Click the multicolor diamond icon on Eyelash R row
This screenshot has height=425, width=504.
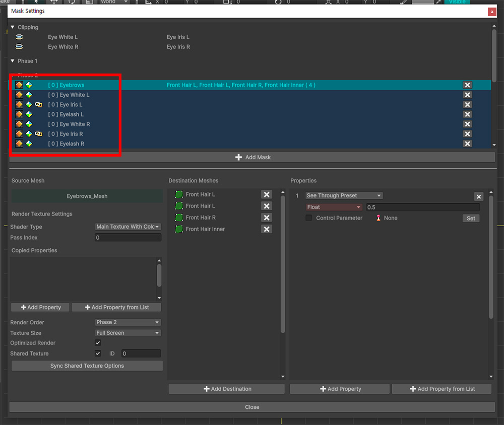click(x=29, y=144)
